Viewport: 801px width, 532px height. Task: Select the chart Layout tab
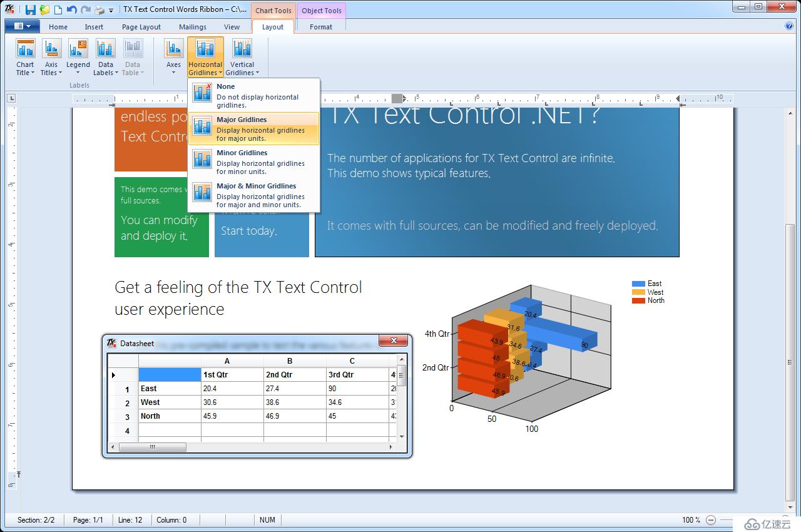tap(273, 27)
